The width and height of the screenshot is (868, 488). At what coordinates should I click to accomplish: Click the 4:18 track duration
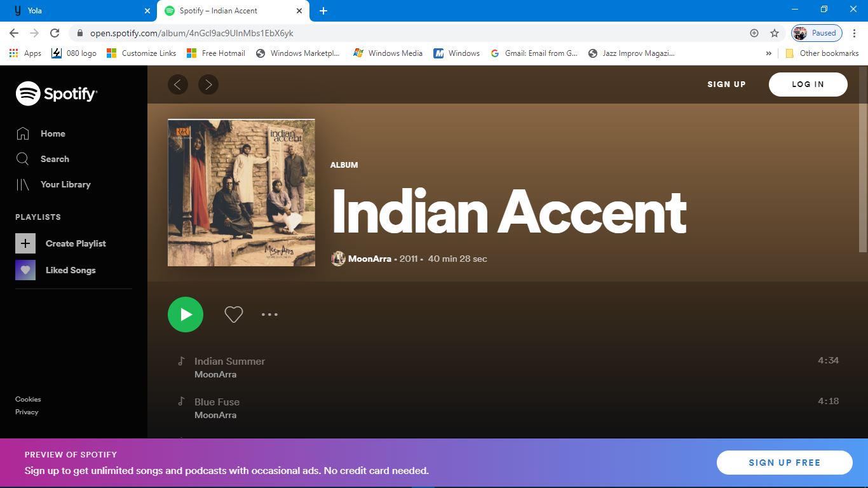[828, 401]
